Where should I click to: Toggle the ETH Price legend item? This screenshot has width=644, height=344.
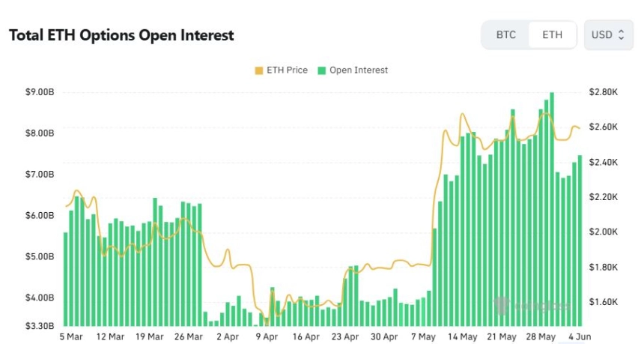click(x=282, y=70)
